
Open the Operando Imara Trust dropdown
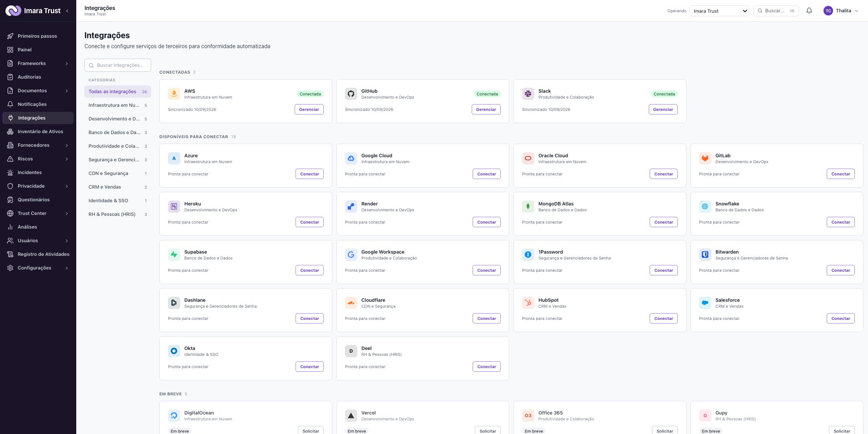click(x=719, y=11)
